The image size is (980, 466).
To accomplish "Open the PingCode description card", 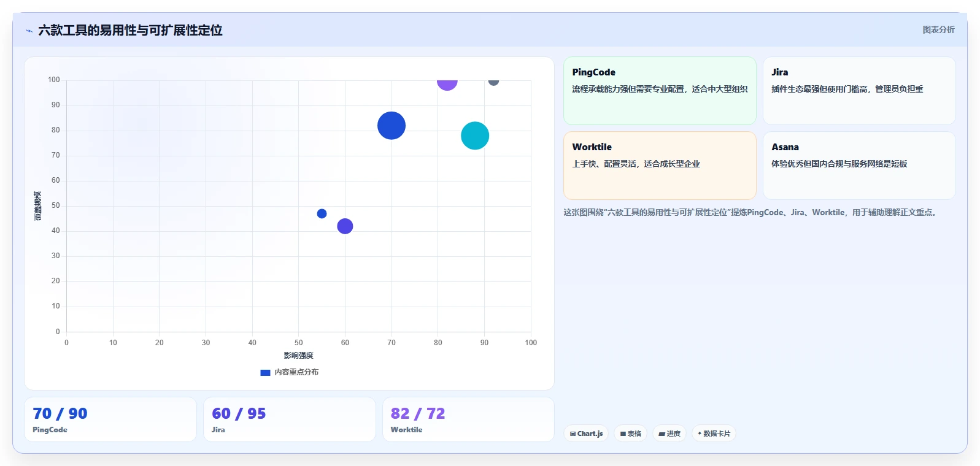I will [660, 91].
